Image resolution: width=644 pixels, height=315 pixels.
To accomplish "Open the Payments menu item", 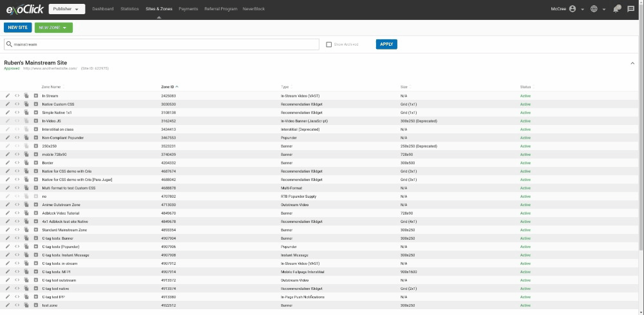I will (188, 9).
